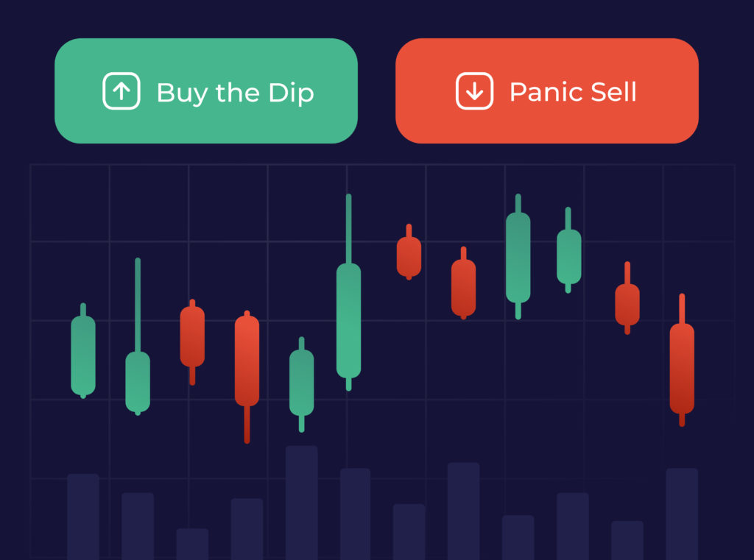Click the last green candlestick on the chart
This screenshot has height=560, width=754.
(x=569, y=250)
